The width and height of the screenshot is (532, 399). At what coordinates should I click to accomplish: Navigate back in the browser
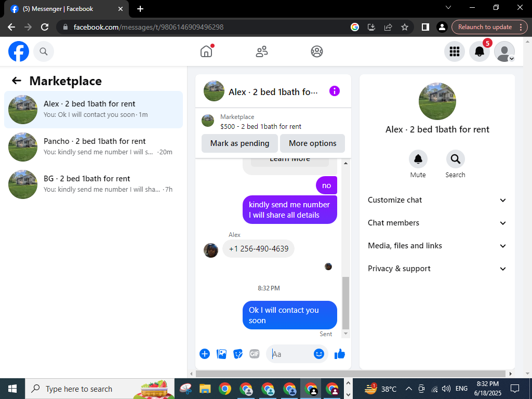[11, 27]
